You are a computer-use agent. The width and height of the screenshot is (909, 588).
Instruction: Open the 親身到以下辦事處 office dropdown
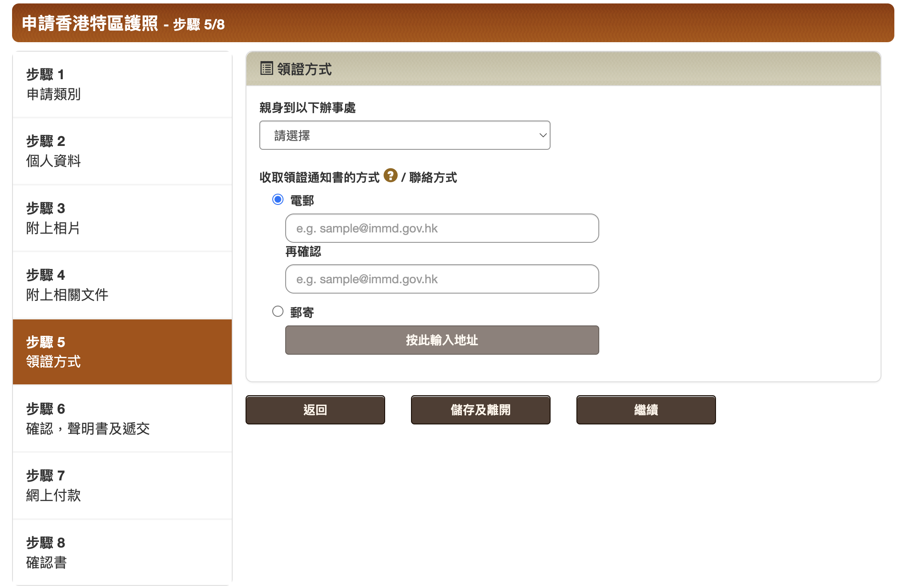point(404,135)
